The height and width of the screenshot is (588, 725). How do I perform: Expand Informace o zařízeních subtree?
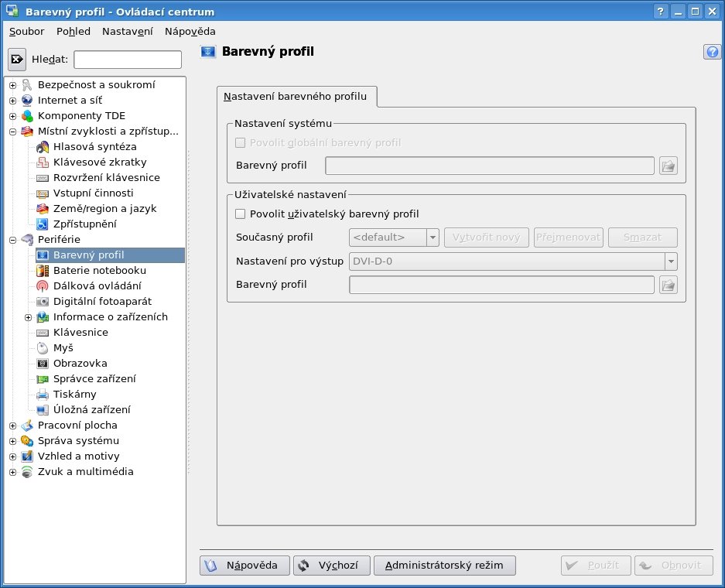coord(28,317)
